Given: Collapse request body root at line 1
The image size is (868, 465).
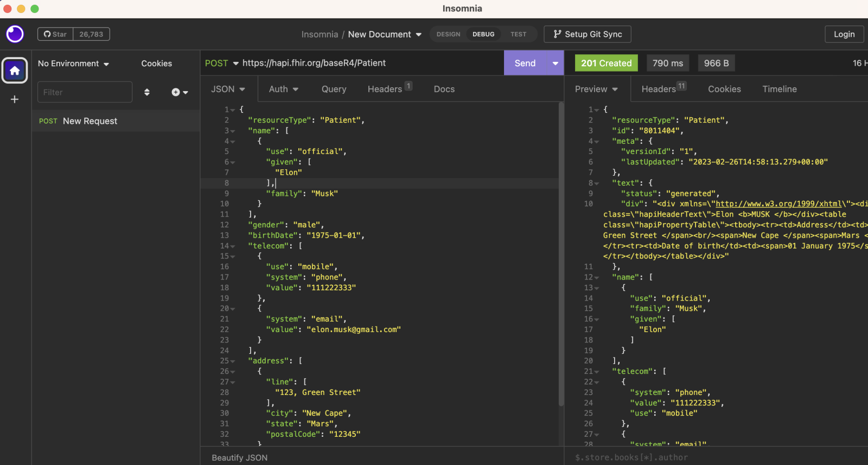Looking at the screenshot, I should pos(233,110).
